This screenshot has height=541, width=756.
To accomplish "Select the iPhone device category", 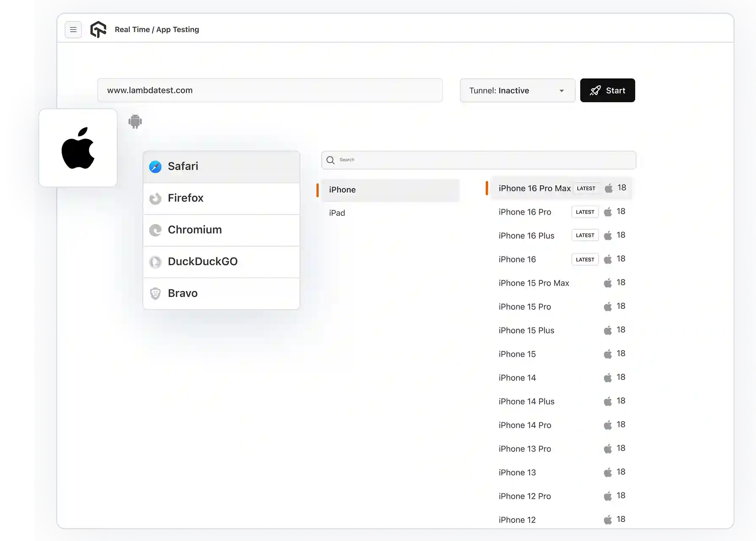I will pos(342,190).
